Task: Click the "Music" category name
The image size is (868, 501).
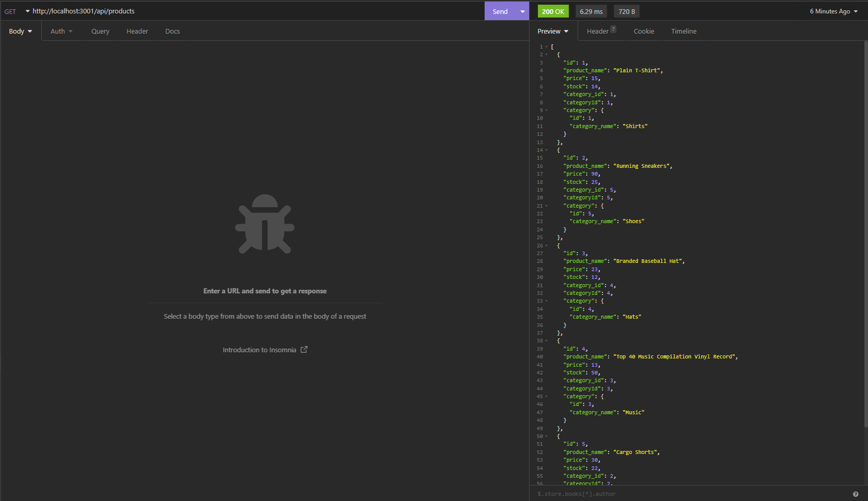Action: tap(633, 413)
